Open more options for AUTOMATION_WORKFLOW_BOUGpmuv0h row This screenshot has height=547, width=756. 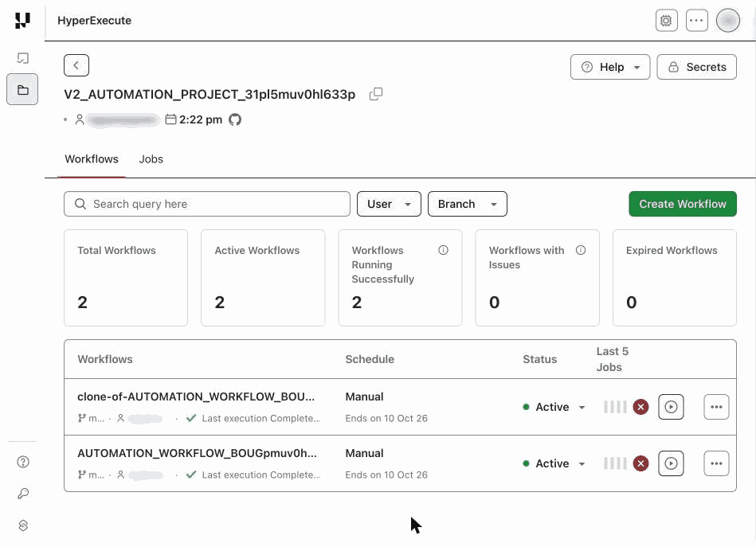(716, 463)
